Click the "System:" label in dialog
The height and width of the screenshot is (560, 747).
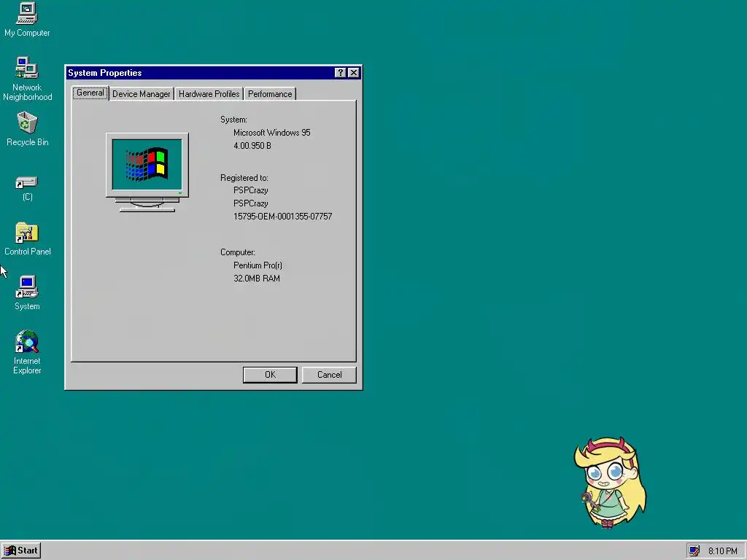pos(233,120)
